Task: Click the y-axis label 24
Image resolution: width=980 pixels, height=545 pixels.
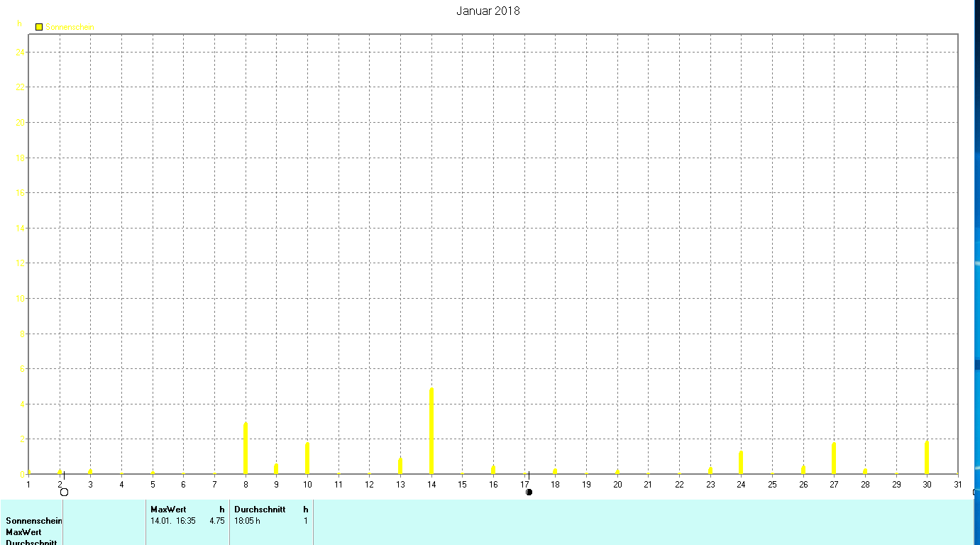Action: [x=21, y=52]
